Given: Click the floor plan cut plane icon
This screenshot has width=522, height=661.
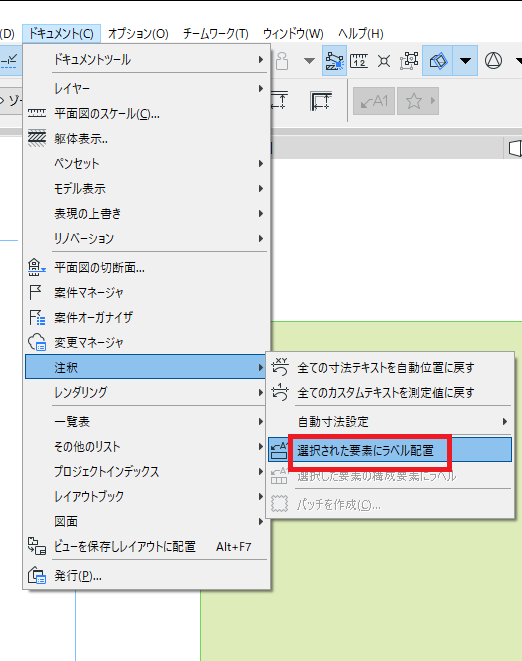Looking at the screenshot, I should [x=37, y=267].
